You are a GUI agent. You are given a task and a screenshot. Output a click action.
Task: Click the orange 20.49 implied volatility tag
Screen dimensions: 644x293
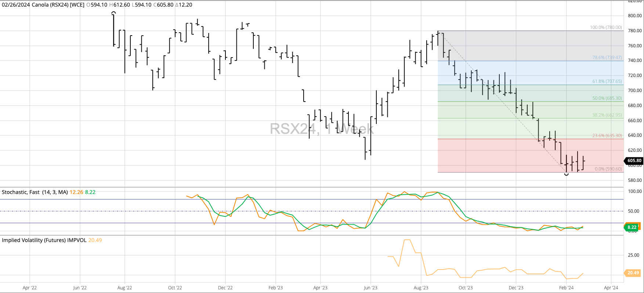(633, 273)
